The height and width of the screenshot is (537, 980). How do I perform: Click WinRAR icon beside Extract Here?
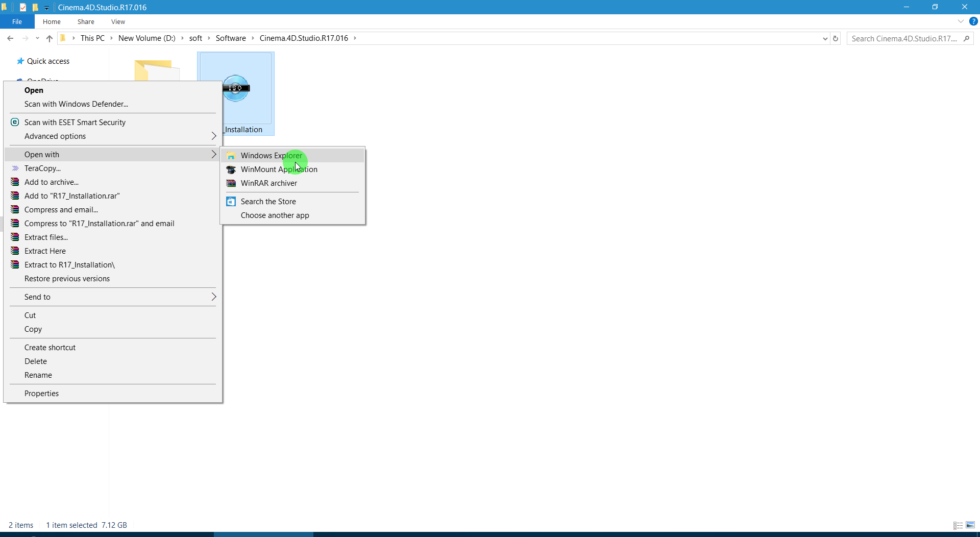15,251
